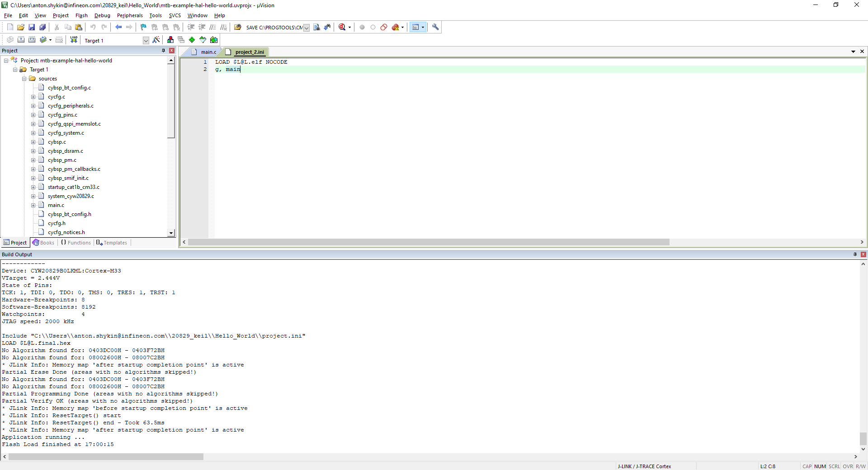Image resolution: width=868 pixels, height=470 pixels.
Task: Open a file using the folder icon
Action: point(21,27)
